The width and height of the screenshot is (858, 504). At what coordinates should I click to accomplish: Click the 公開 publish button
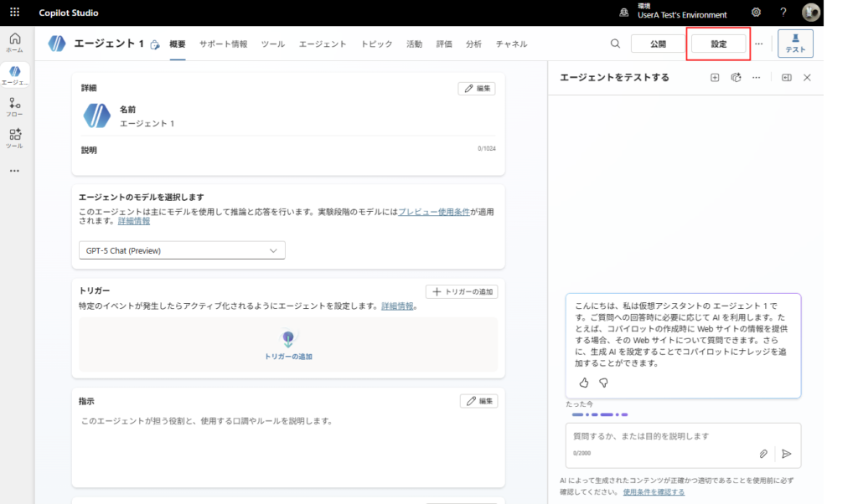[x=658, y=44]
